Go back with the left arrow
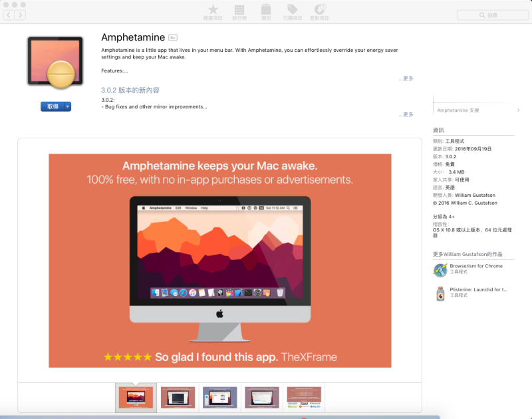The width and height of the screenshot is (532, 419). point(9,15)
